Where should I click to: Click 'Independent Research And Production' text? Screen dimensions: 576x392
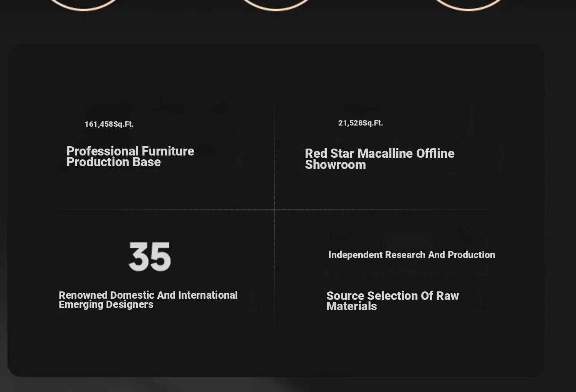coord(412,255)
